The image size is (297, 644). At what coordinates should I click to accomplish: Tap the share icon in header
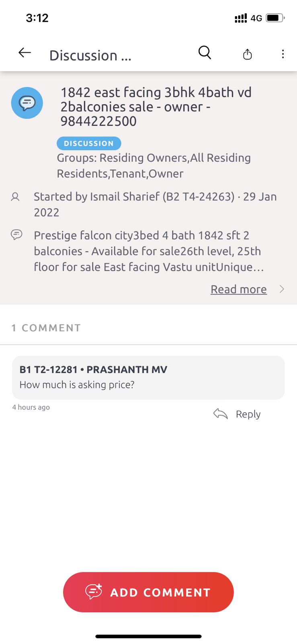tap(248, 54)
